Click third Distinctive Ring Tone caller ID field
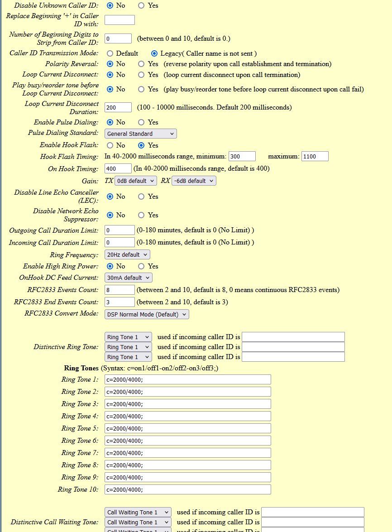 click(x=293, y=357)
